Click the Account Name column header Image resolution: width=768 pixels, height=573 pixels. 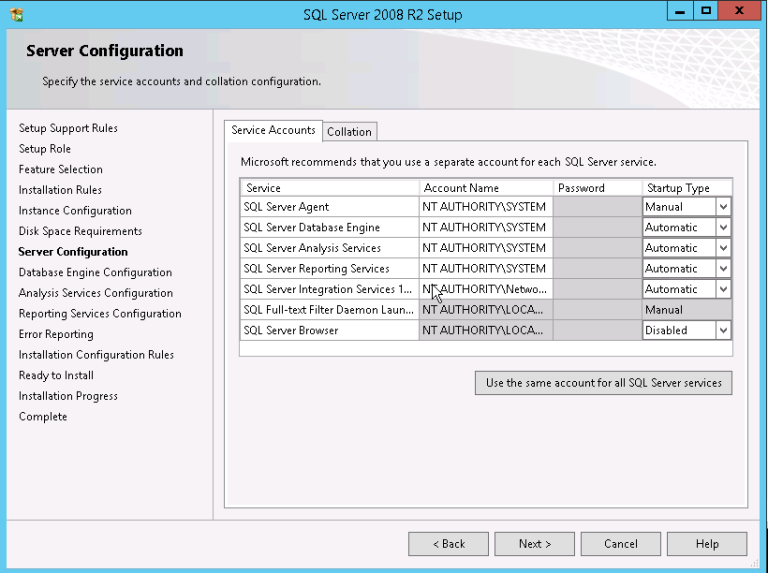[486, 188]
